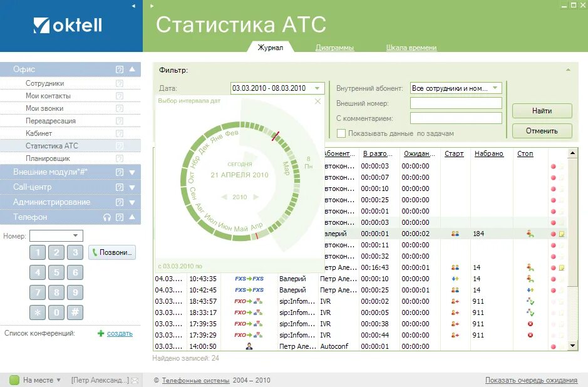This screenshot has height=387, width=588.
Task: Click the table scrollbar down arrow
Action: pyautogui.click(x=572, y=346)
